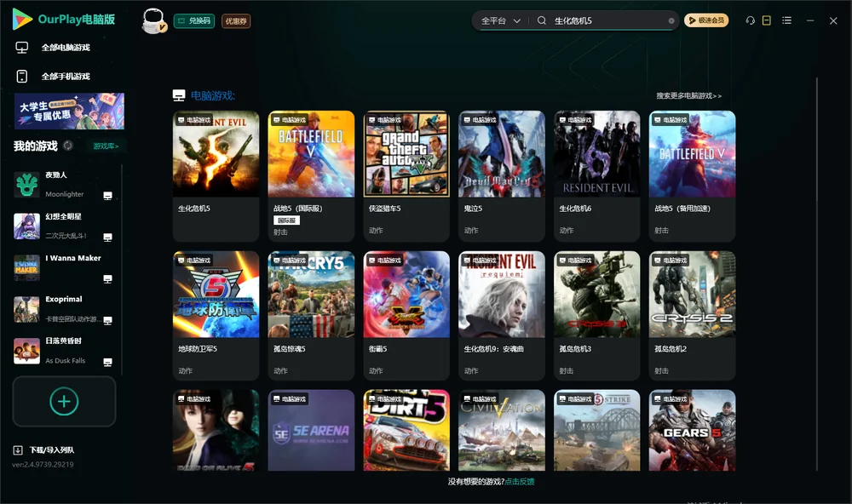Click the yellow mini-window mode icon
Viewport: 852px width, 504px height.
[766, 20]
